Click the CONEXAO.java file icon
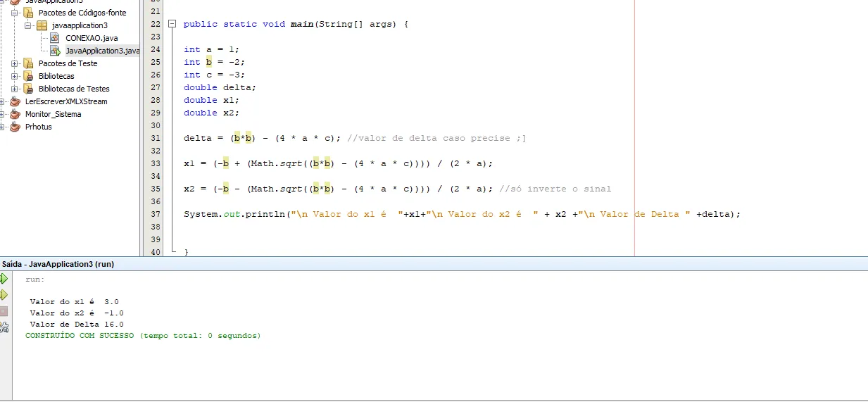This screenshot has width=868, height=402. [x=55, y=38]
